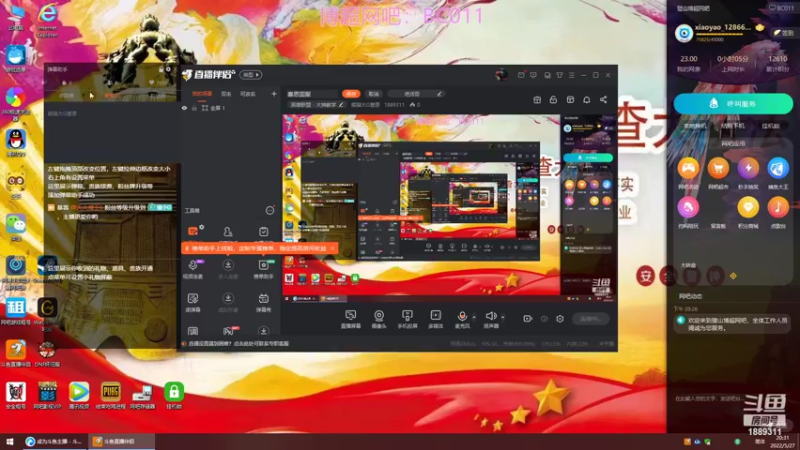Viewport: 800px width, 450px height.
Task: Expand the microphone volume arrow
Action: pos(474,317)
